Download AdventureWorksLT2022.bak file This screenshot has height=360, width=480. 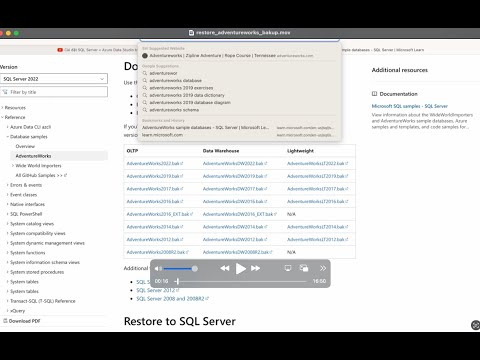coord(318,163)
